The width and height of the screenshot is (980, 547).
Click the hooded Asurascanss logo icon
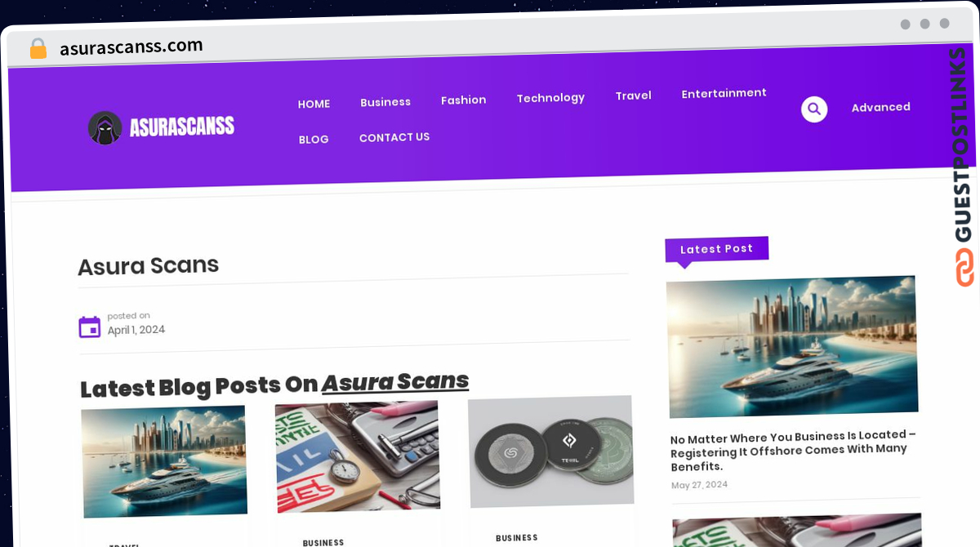pos(105,128)
